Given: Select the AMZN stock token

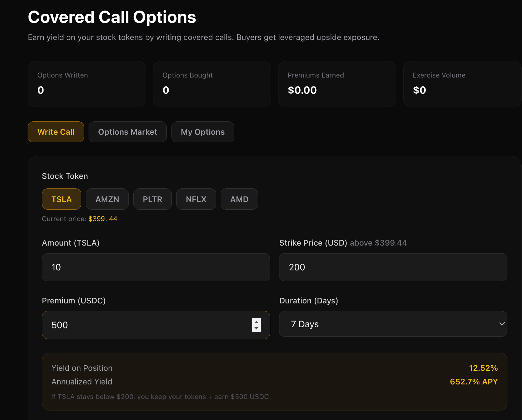Looking at the screenshot, I should tap(107, 199).
